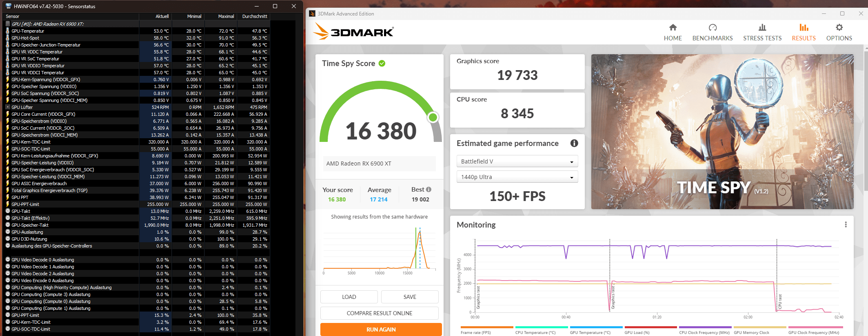Click the LOAD button
868x336 pixels.
tap(349, 297)
